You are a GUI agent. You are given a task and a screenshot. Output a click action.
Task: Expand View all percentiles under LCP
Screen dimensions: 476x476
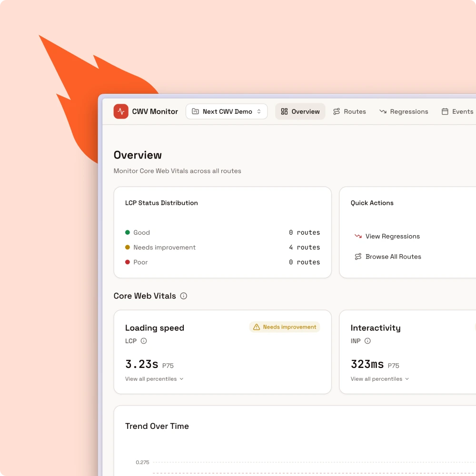click(154, 379)
